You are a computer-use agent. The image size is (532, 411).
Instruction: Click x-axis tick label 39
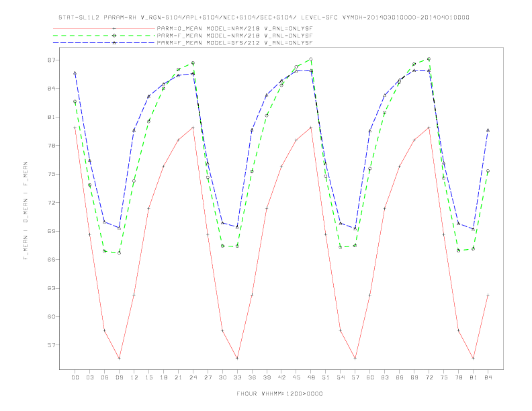[267, 377]
